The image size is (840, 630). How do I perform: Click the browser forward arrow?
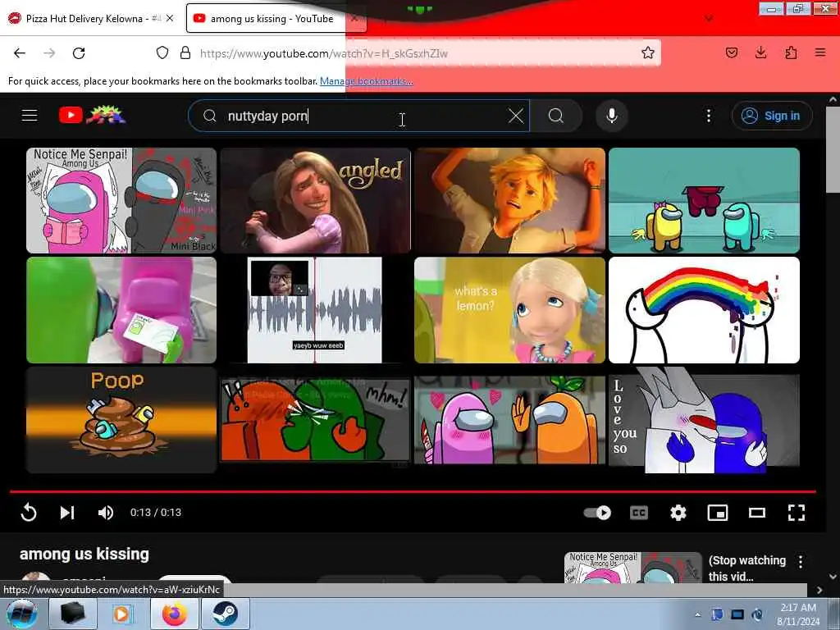pyautogui.click(x=49, y=53)
